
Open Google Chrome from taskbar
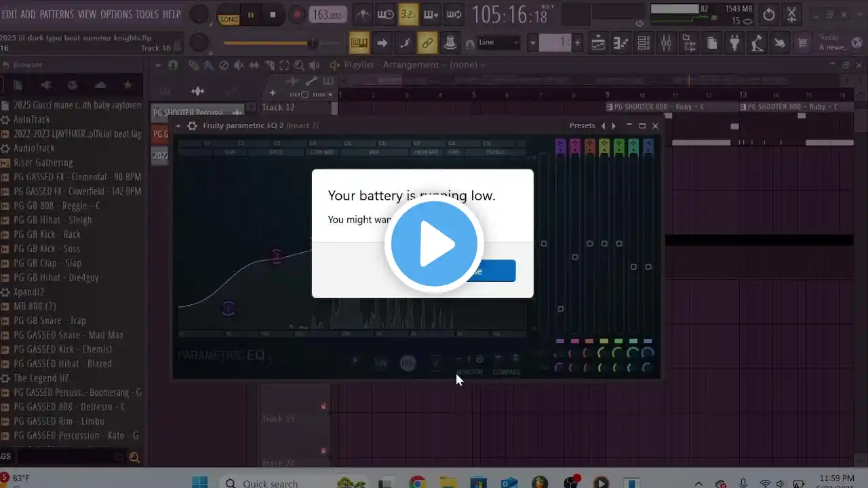coord(418,483)
